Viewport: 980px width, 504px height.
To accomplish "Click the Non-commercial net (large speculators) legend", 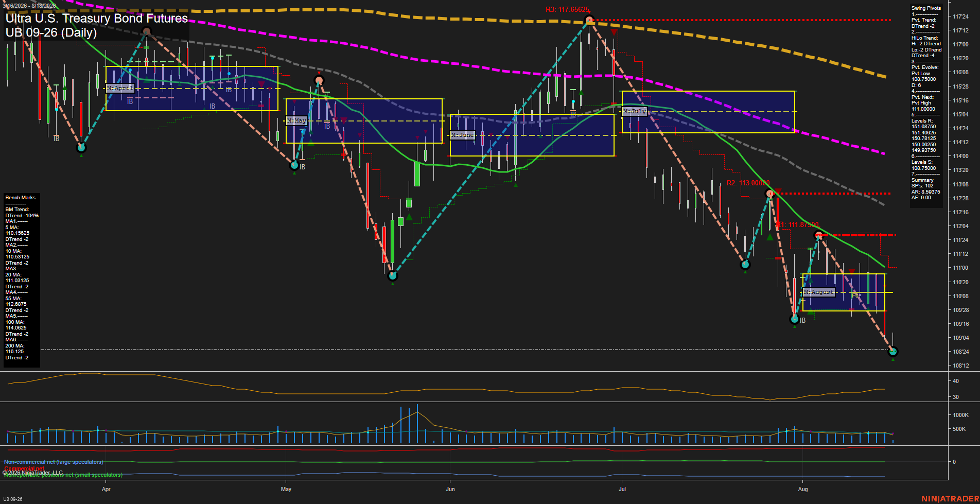I will [54, 462].
